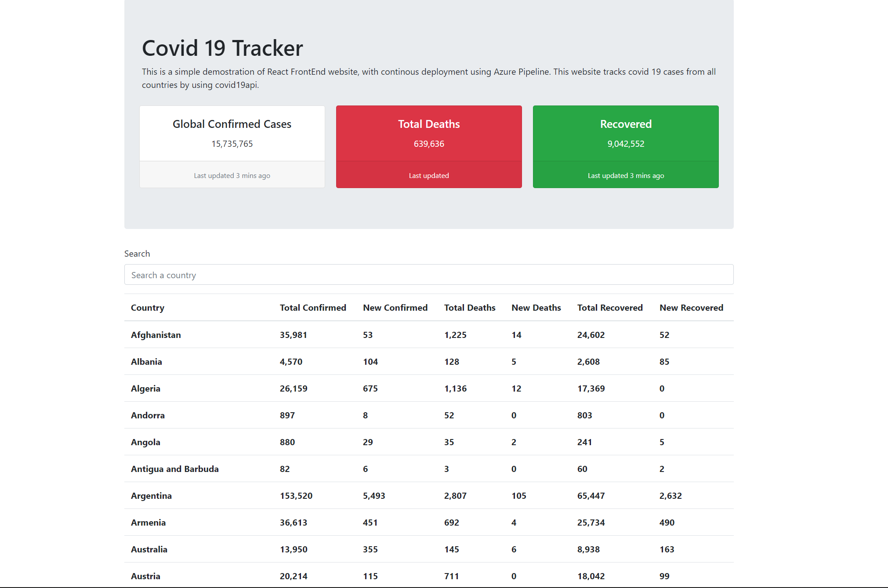
Task: Click Antigua and Barbuda in the table
Action: click(174, 469)
